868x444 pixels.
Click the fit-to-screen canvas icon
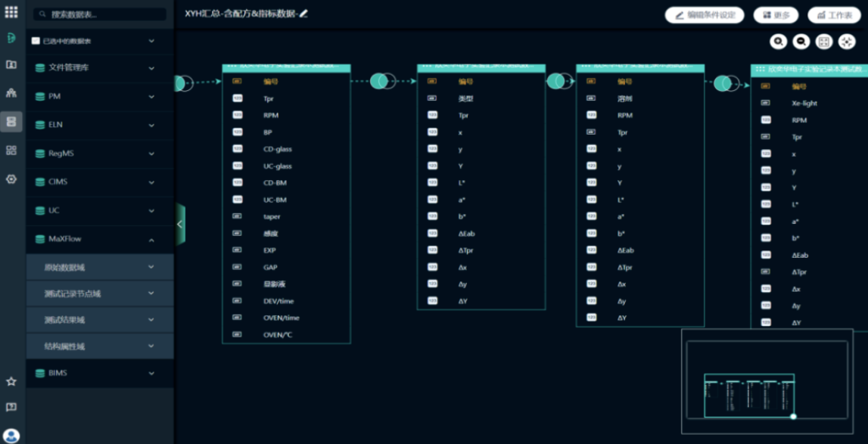824,42
